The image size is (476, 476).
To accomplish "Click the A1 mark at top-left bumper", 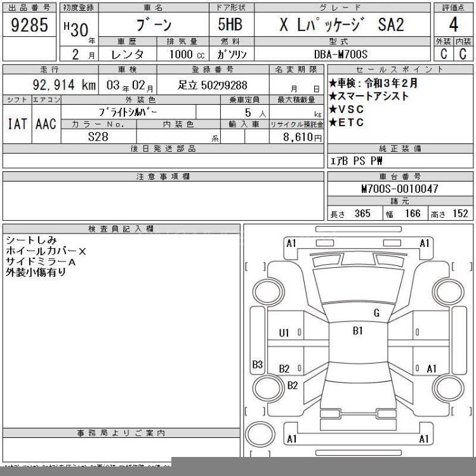I will pos(291,243).
